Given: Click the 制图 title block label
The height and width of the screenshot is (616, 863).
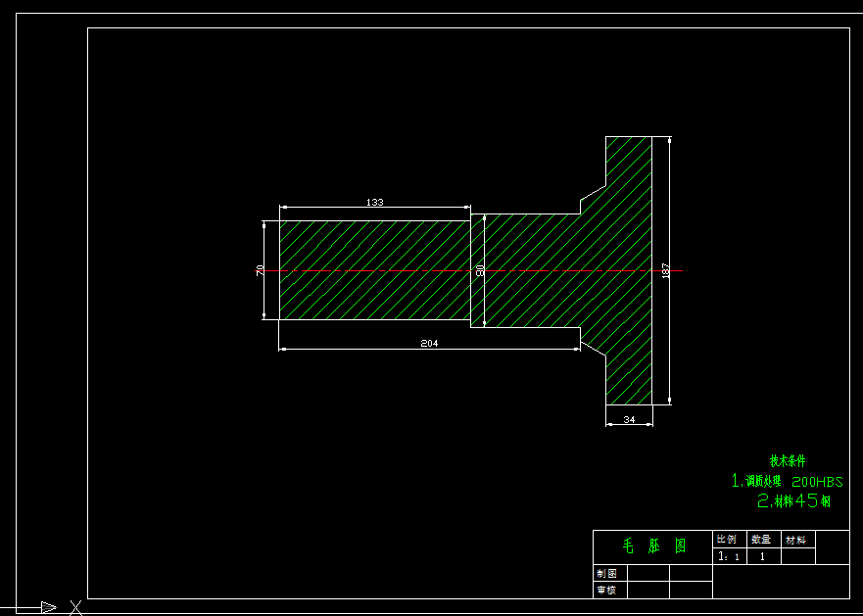Looking at the screenshot, I should pyautogui.click(x=607, y=573).
